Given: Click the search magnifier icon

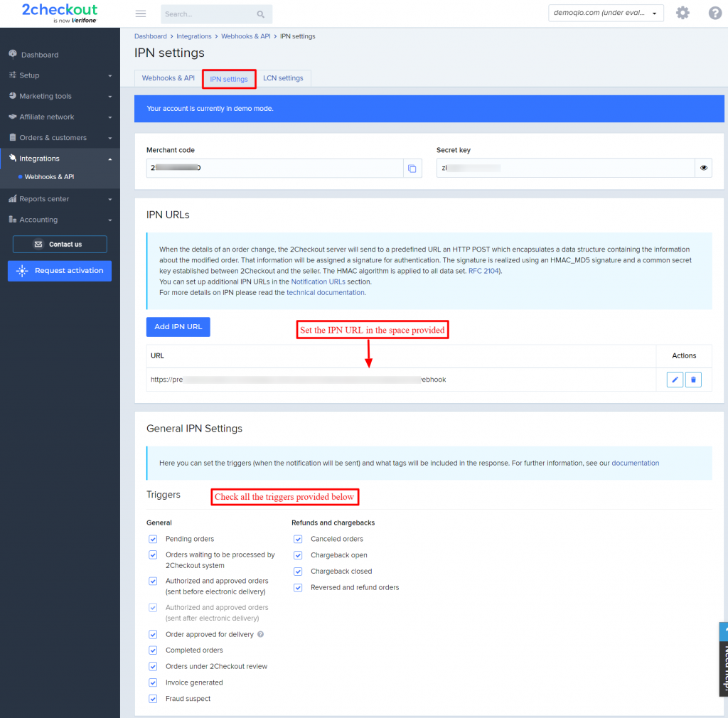Looking at the screenshot, I should tap(260, 14).
